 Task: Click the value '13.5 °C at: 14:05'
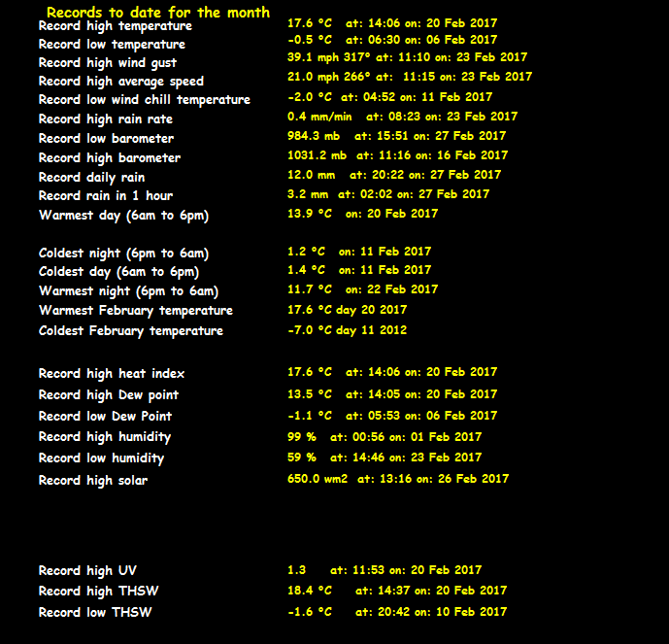(346, 394)
